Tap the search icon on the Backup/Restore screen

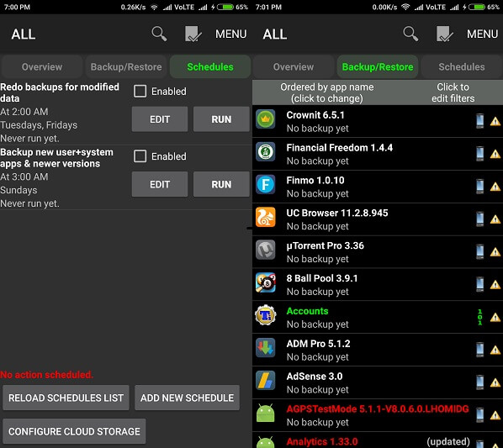(x=410, y=34)
